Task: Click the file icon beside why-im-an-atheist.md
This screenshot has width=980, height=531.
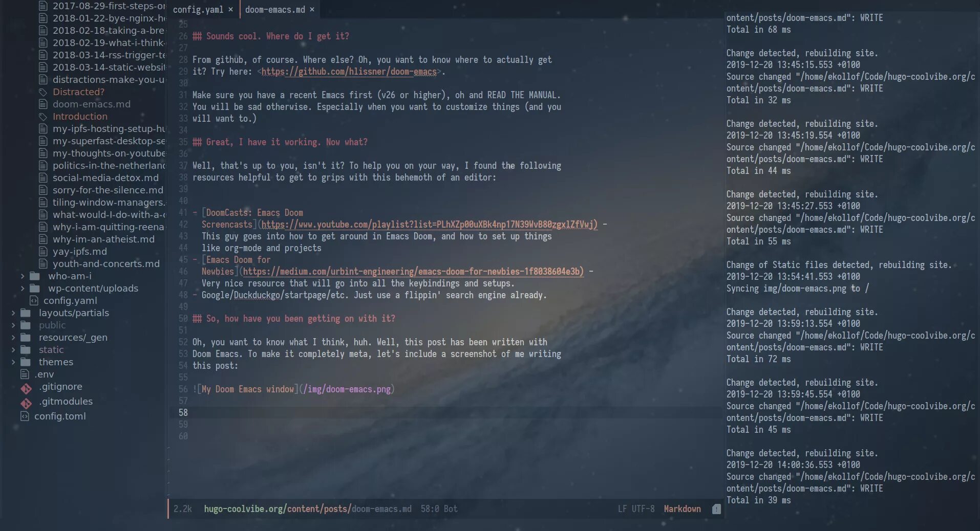Action: pos(43,239)
